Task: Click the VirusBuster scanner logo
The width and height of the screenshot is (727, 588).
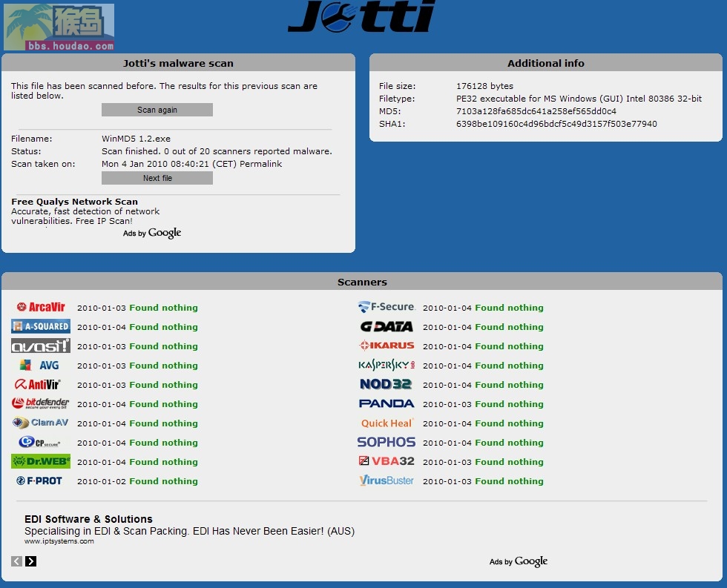Action: [x=386, y=480]
